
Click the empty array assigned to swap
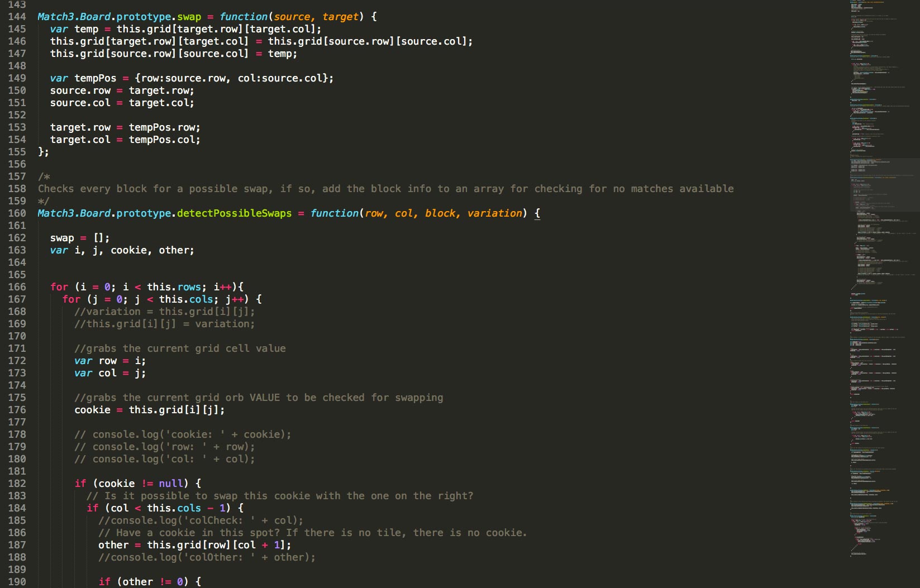(101, 238)
